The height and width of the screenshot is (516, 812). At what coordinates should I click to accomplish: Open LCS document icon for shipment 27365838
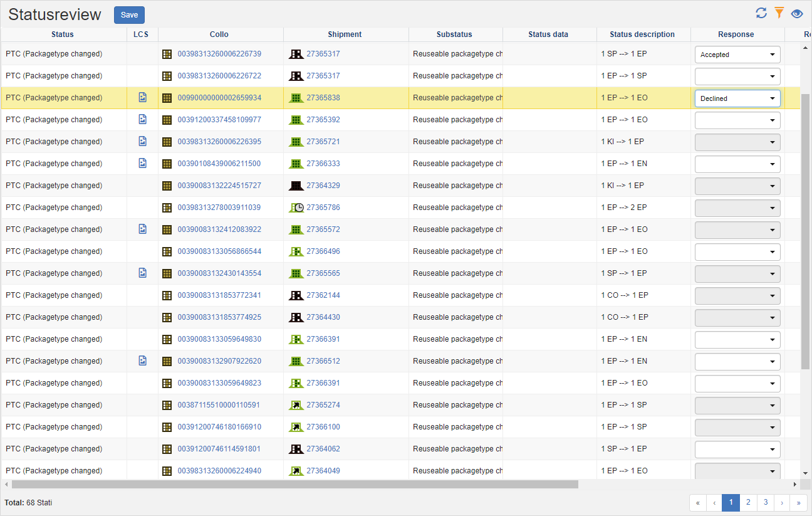coord(142,98)
